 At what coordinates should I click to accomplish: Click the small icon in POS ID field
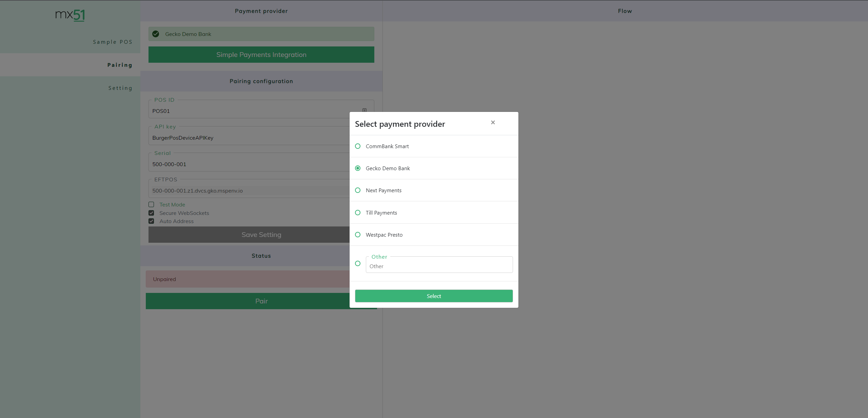click(364, 110)
